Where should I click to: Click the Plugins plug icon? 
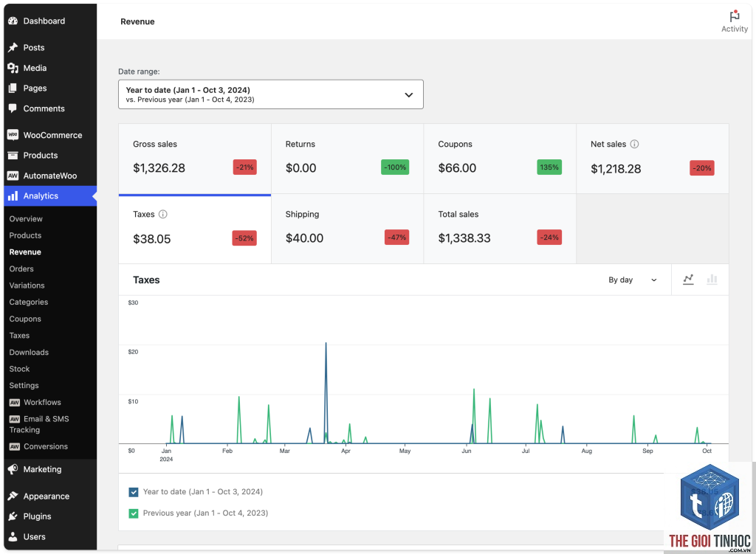click(13, 516)
